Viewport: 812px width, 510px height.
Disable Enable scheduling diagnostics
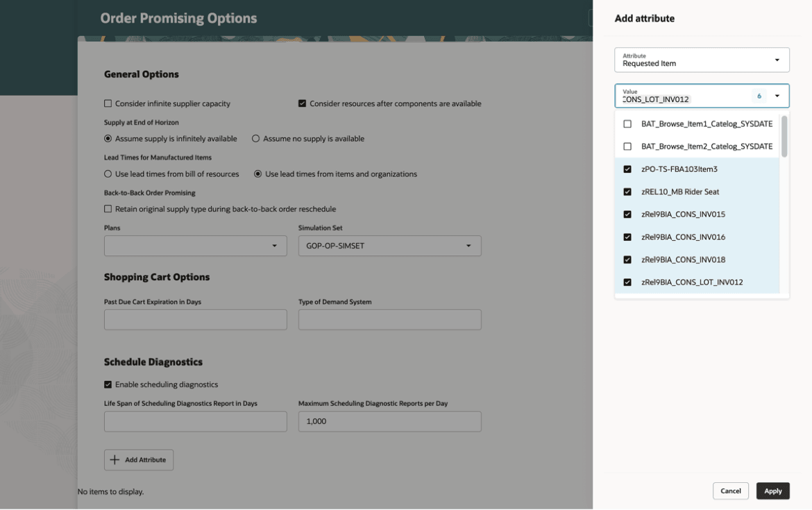108,384
